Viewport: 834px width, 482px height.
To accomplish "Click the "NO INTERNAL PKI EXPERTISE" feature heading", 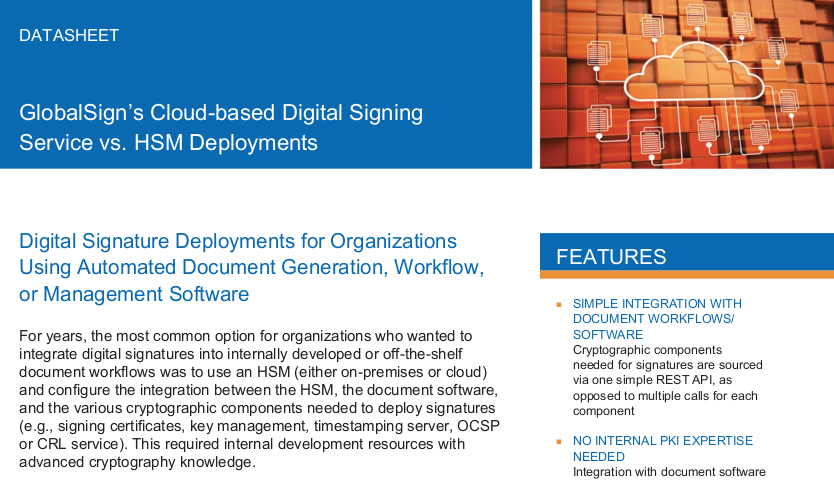I will click(x=663, y=441).
